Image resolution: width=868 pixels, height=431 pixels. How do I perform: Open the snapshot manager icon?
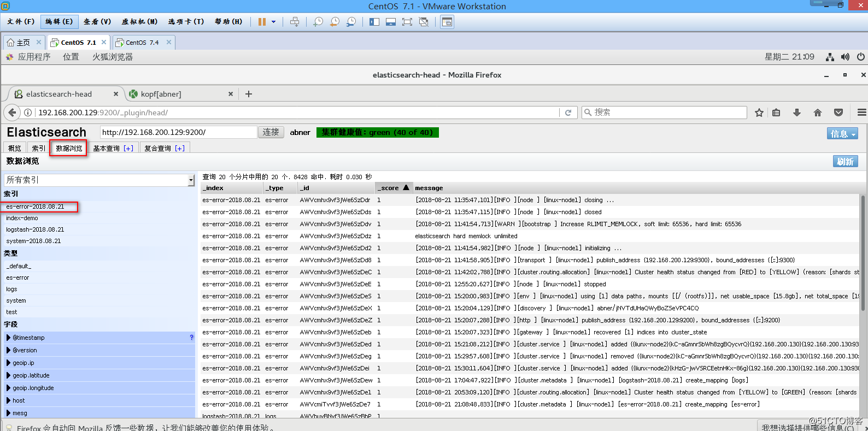[351, 22]
